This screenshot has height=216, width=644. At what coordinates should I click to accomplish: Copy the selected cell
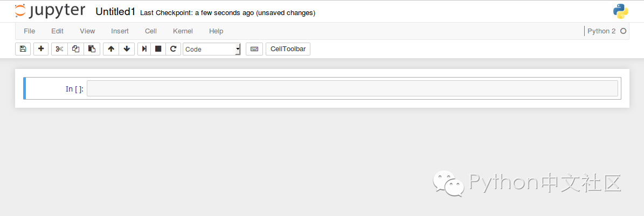point(75,49)
